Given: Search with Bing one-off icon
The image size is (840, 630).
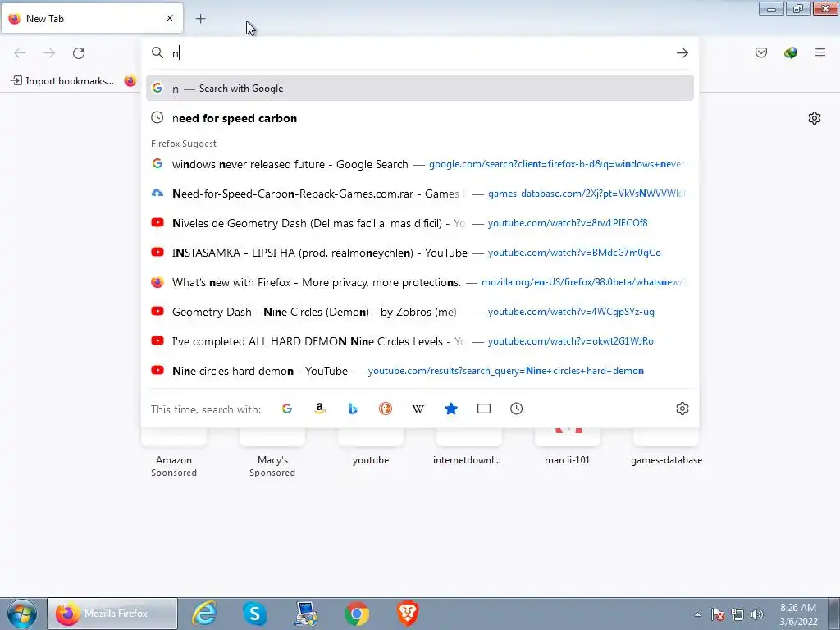Looking at the screenshot, I should [353, 409].
